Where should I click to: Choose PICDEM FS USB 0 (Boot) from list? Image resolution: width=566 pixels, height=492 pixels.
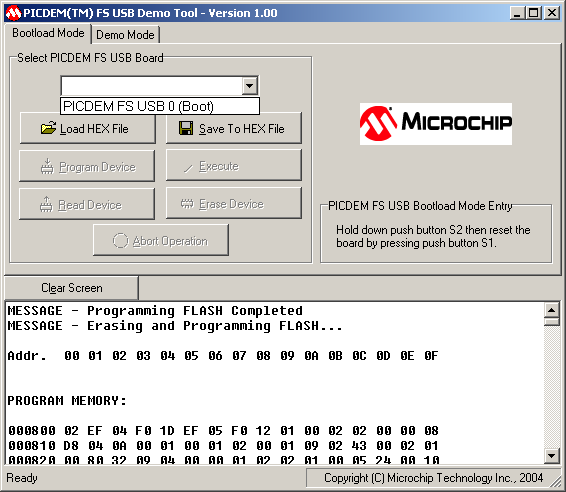click(160, 106)
